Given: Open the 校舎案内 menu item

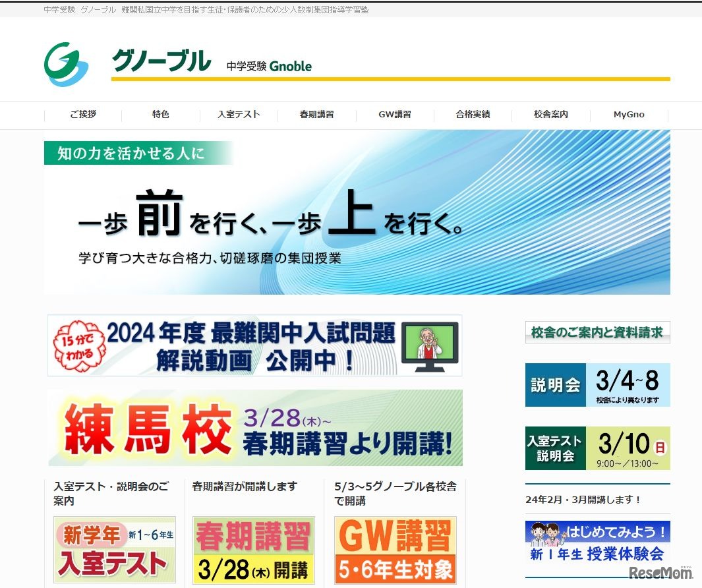Looking at the screenshot, I should 550,114.
